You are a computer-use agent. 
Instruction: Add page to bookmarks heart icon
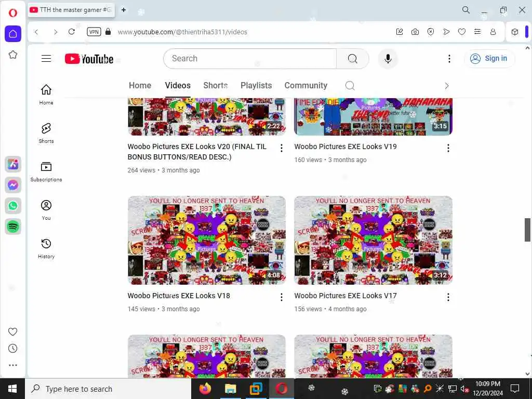pos(462,32)
